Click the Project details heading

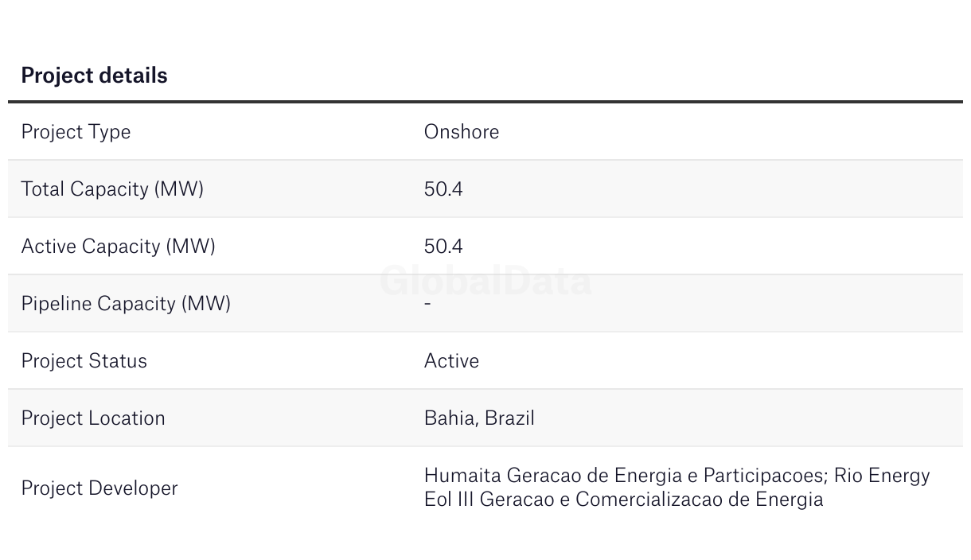94,76
